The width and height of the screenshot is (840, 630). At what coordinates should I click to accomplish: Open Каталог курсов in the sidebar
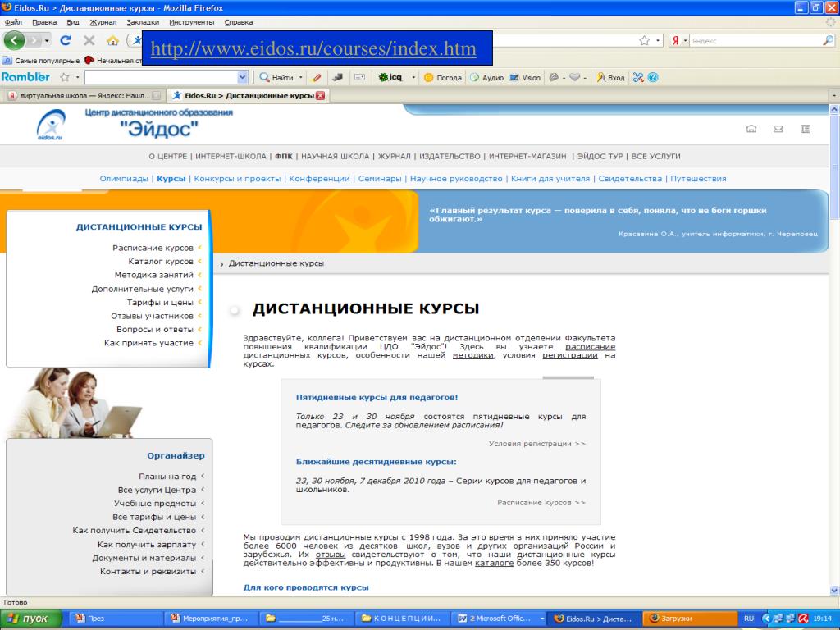point(161,262)
